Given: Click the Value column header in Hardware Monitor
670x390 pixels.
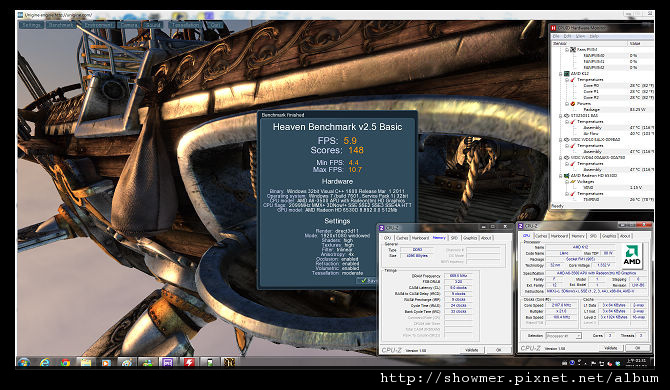Looking at the screenshot, I should (641, 43).
